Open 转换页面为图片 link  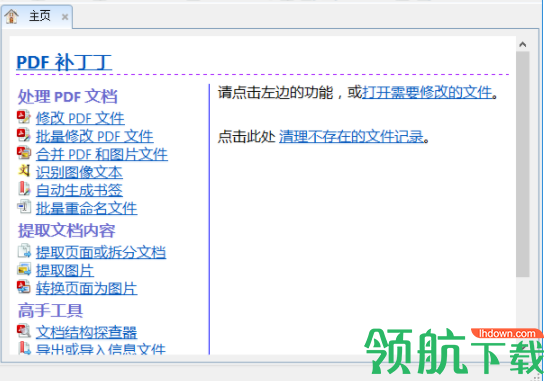(x=86, y=289)
